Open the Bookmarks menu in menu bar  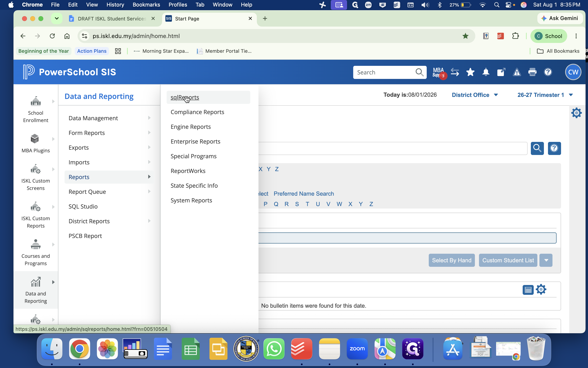146,5
